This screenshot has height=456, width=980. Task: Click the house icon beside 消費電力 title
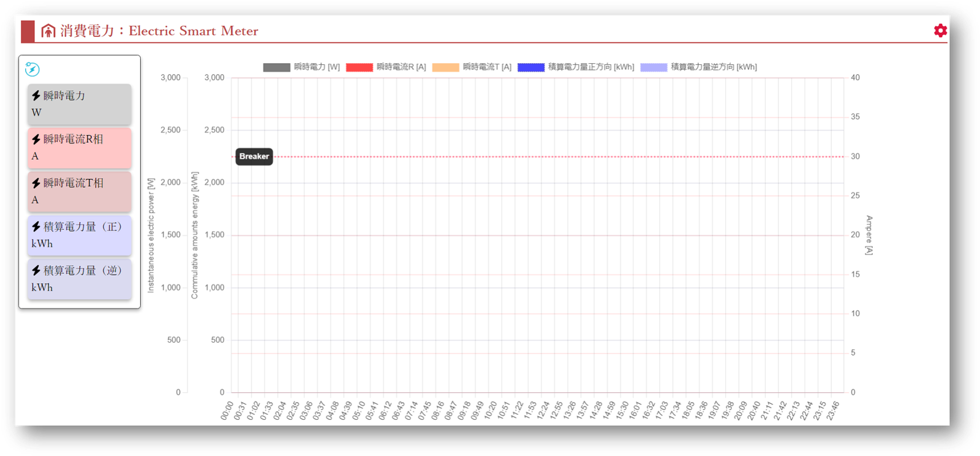point(48,31)
